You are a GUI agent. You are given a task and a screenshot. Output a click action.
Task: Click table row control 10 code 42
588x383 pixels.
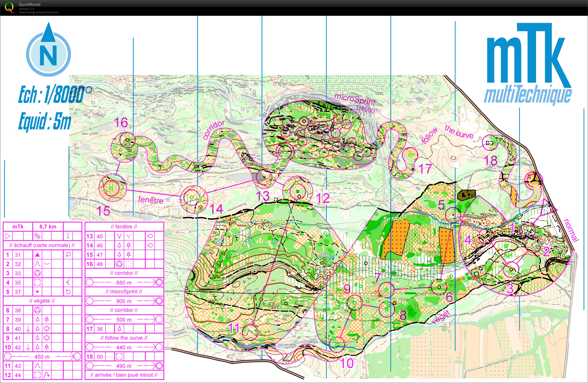(43, 347)
